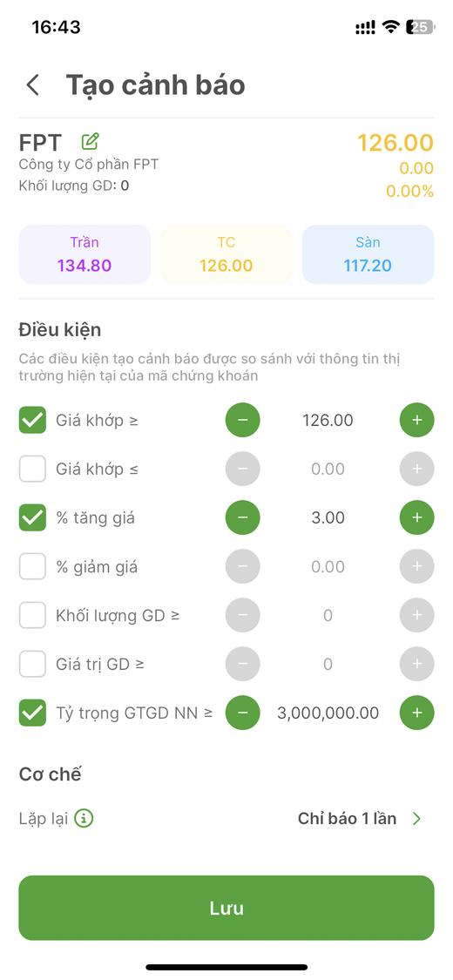453x980 pixels.
Task: Tick the Giá trị GD ≥ checkbox
Action: tap(32, 664)
